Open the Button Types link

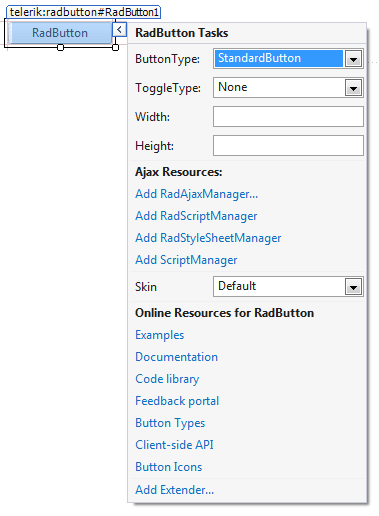[x=170, y=423]
